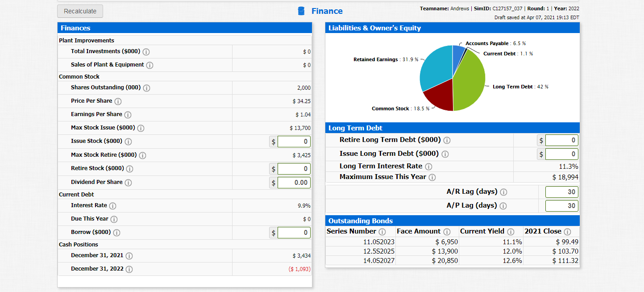Screen dimensions: 644x292
Task: Show info for 2021 Close header
Action: point(567,232)
